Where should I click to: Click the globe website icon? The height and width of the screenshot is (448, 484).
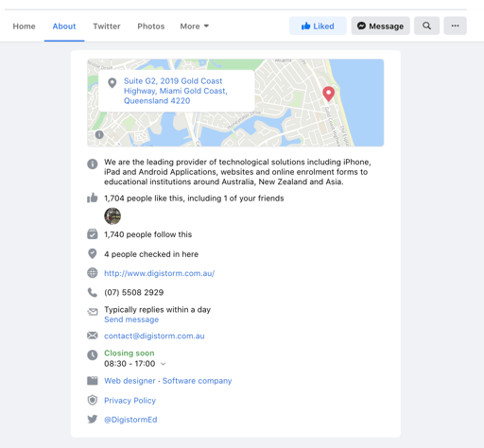tap(93, 273)
